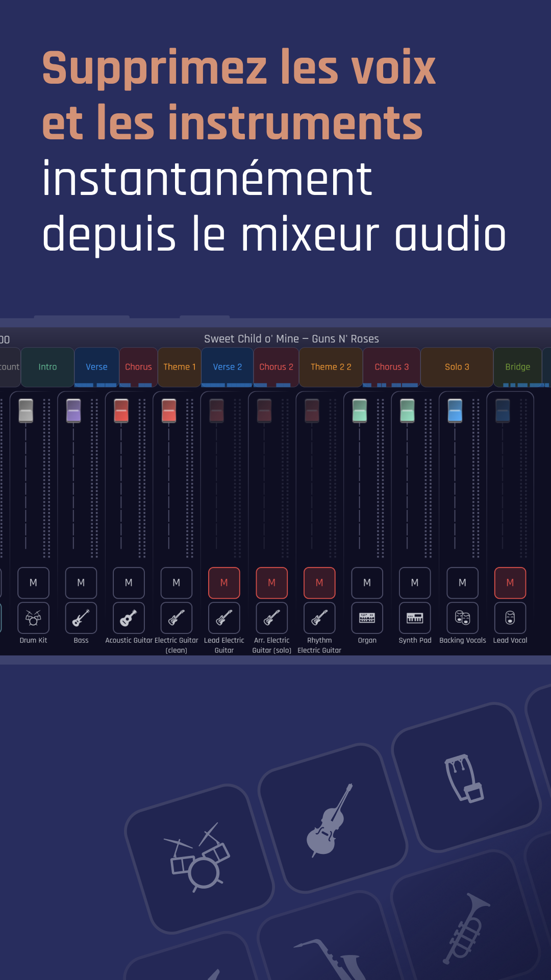Unmute the Lead Electric Guitar track
The height and width of the screenshot is (980, 551).
pyautogui.click(x=224, y=583)
